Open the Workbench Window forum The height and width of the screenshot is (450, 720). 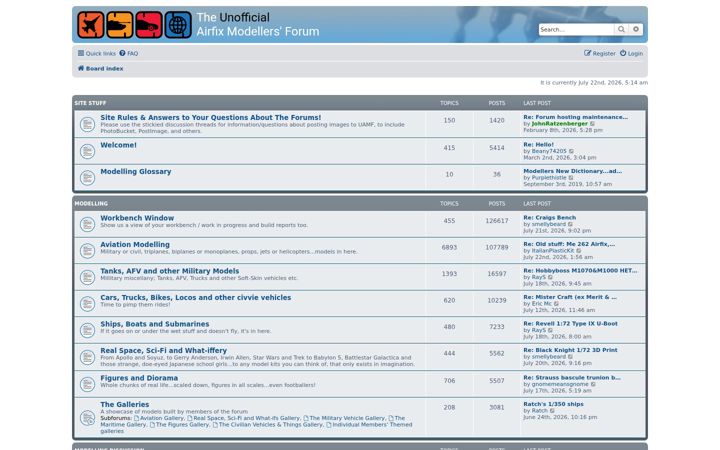pos(137,218)
